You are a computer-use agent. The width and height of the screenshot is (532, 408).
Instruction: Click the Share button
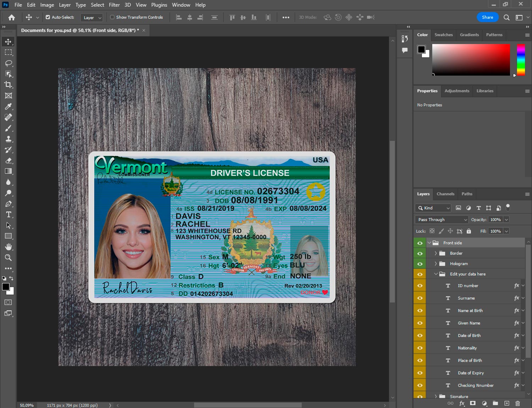(x=487, y=17)
